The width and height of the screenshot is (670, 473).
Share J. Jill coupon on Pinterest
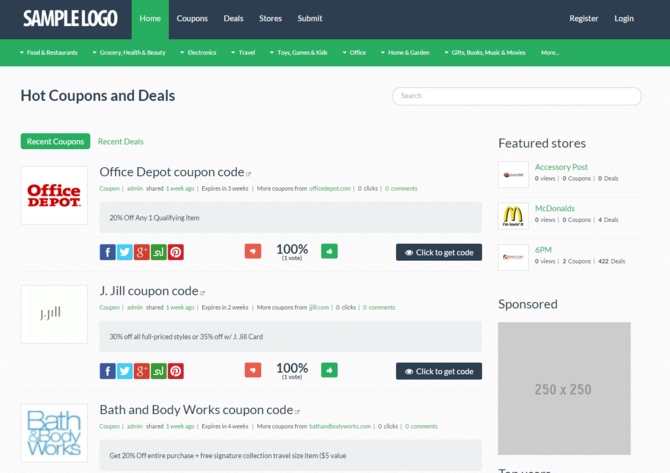click(176, 371)
